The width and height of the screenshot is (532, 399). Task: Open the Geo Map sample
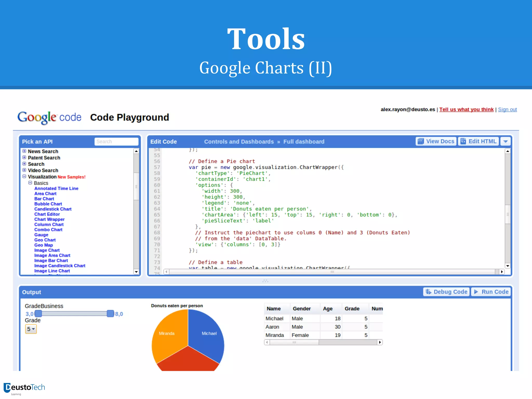click(x=44, y=245)
